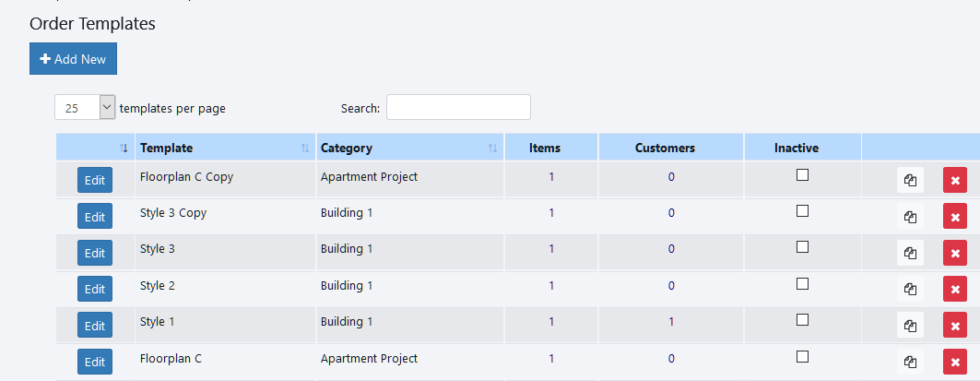Open customers count link for Style 1
Viewport: 980px width, 381px height.
click(671, 322)
